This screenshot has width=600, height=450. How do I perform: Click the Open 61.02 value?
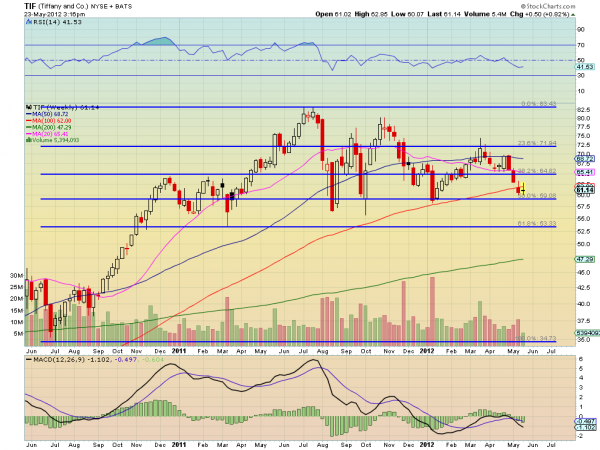coord(333,14)
